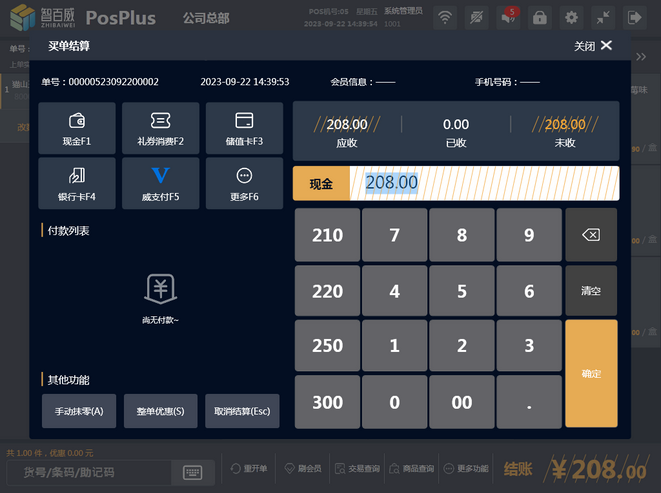Open notifications with badge 5

[x=508, y=17]
